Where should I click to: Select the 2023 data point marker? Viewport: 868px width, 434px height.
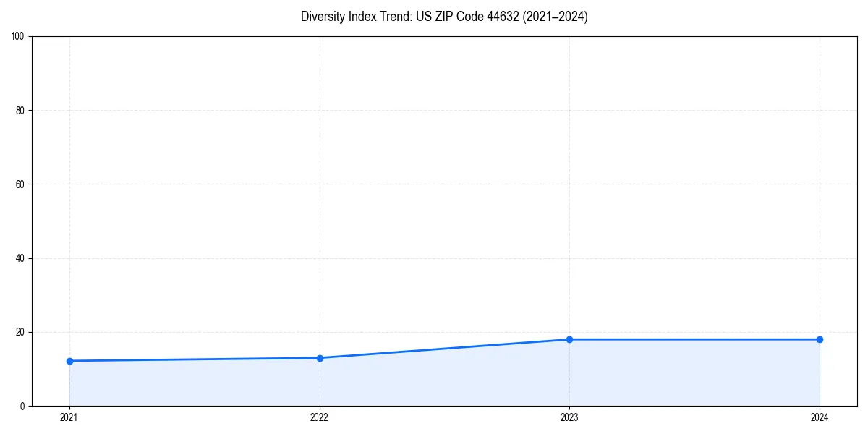click(x=570, y=339)
